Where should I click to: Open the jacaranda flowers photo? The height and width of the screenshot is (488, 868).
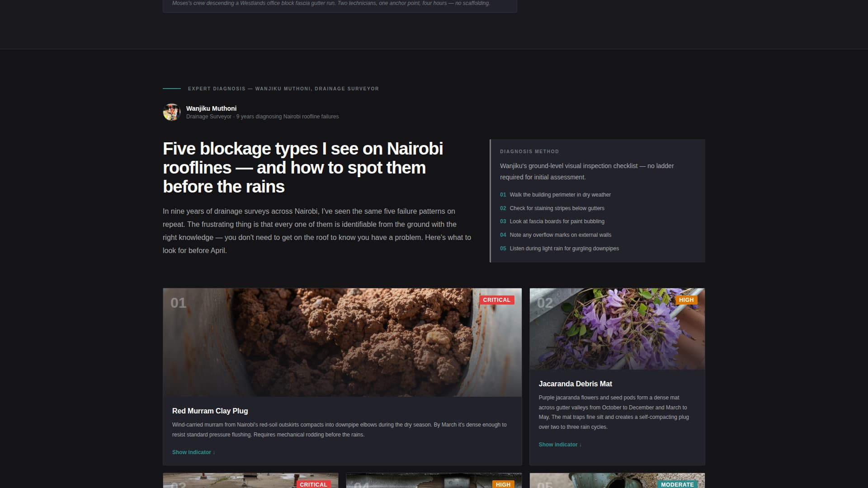[x=617, y=329]
